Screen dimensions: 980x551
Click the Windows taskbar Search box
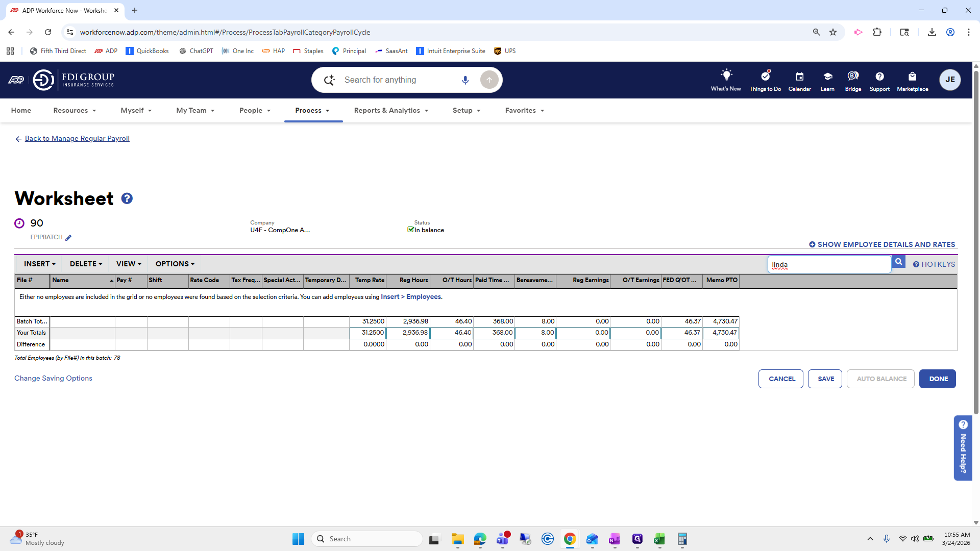[x=367, y=539]
